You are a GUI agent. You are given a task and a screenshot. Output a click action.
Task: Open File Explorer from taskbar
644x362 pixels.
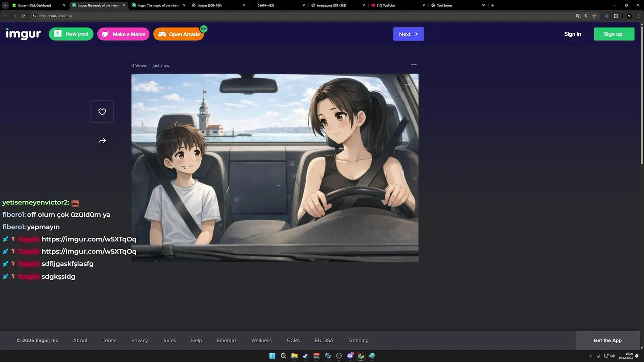pos(294,356)
